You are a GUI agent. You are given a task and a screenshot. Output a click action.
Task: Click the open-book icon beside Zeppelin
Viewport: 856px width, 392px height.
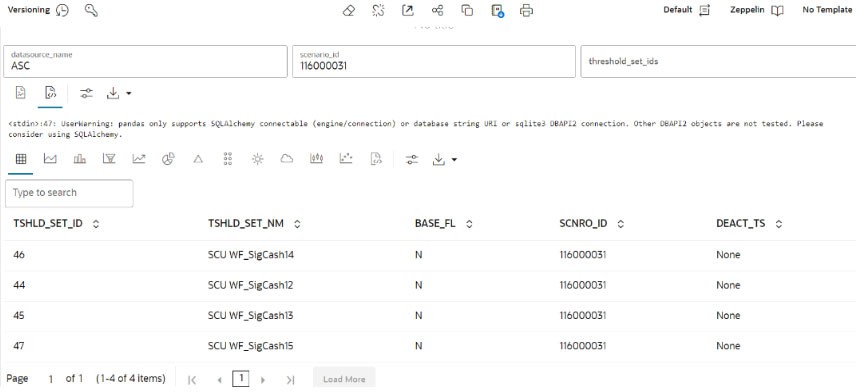tap(777, 10)
